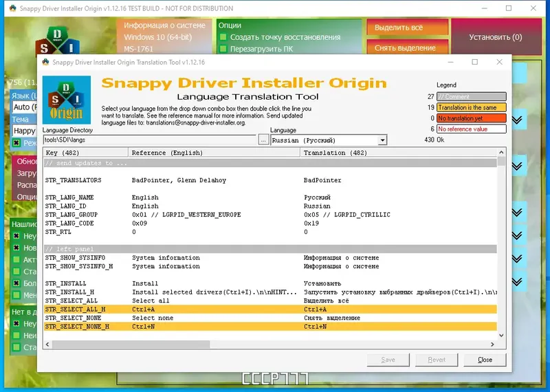Click the SDI logo in main window
550x392 pixels.
(57, 41)
